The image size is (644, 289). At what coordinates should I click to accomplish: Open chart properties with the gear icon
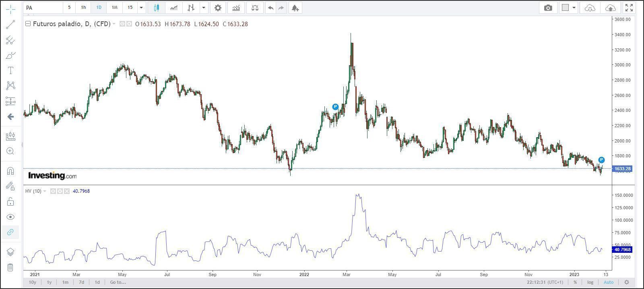pos(218,8)
